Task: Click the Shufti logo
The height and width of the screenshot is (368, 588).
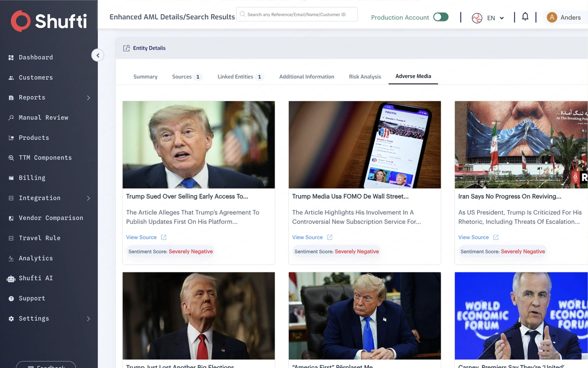Action: (x=49, y=21)
